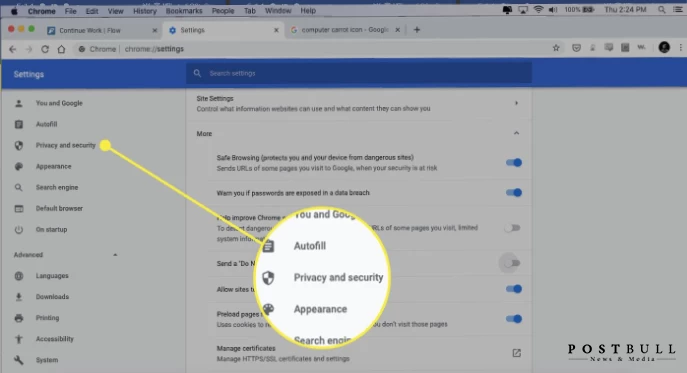The image size is (687, 373).
Task: Enable Send a Do Not Track switch
Action: 512,263
